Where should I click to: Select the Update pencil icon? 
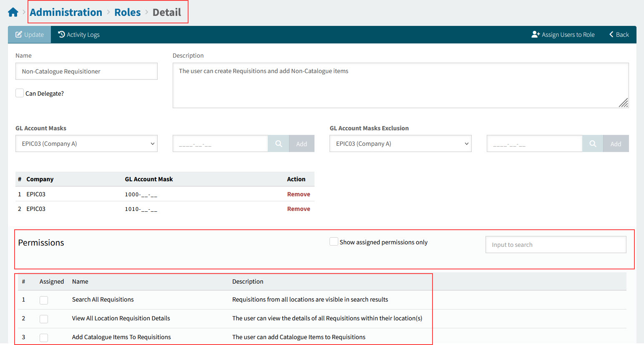[18, 34]
